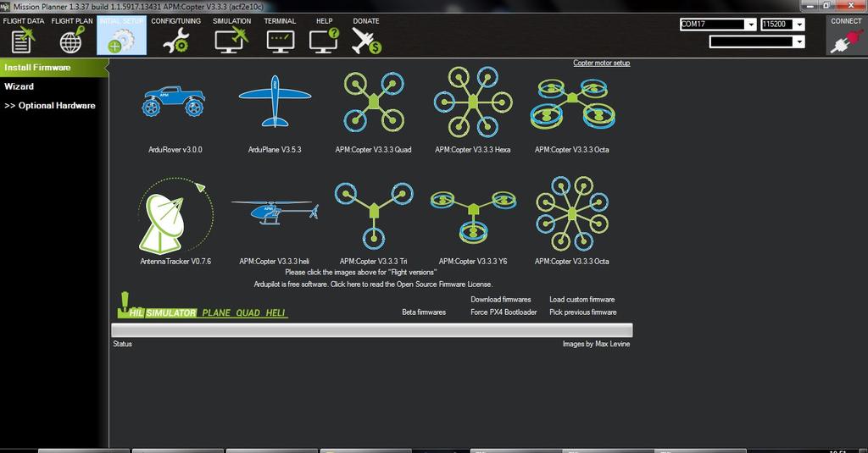This screenshot has width=868, height=453.
Task: Select Wizard in the sidebar
Action: click(x=19, y=86)
